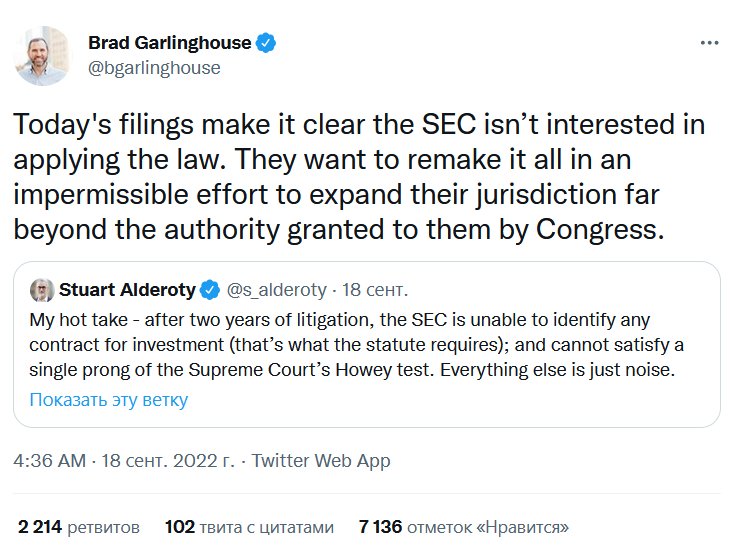Viewport: 730px width, 550px height.
Task: Open Stuart Alderoty name in quoted tweet
Action: coord(127,290)
